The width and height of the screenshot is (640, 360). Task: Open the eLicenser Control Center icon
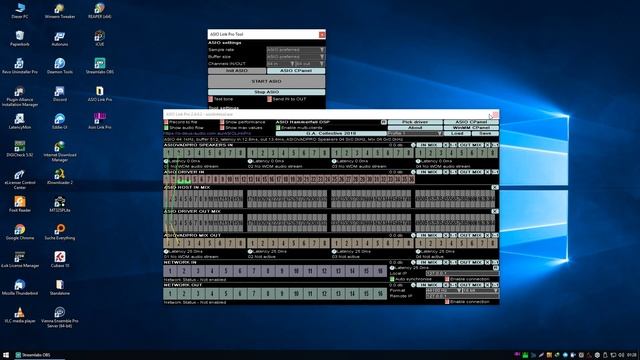coord(20,179)
